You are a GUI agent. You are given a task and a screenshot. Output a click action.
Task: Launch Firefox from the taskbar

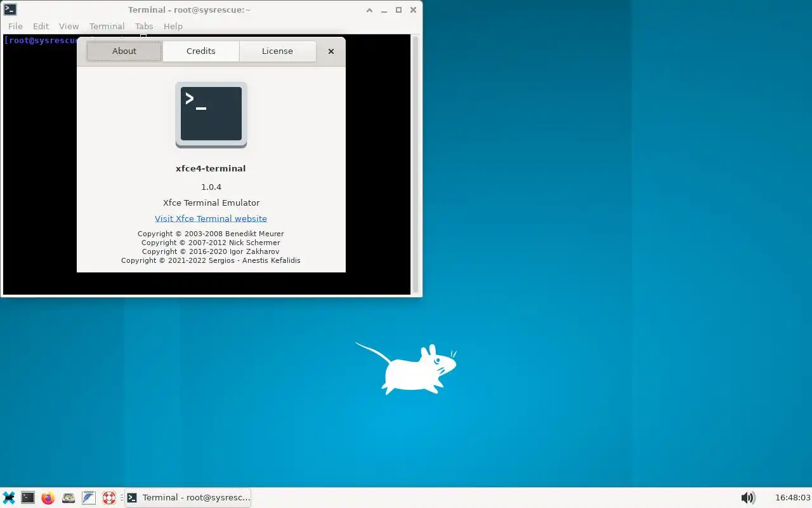(48, 498)
